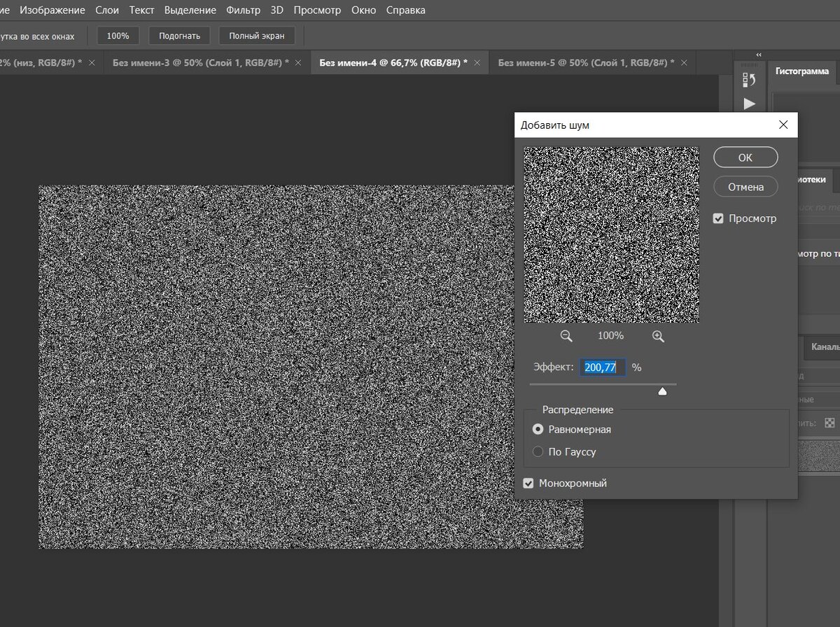Close the Без имени-5 document tab
The image size is (840, 627).
pos(684,62)
